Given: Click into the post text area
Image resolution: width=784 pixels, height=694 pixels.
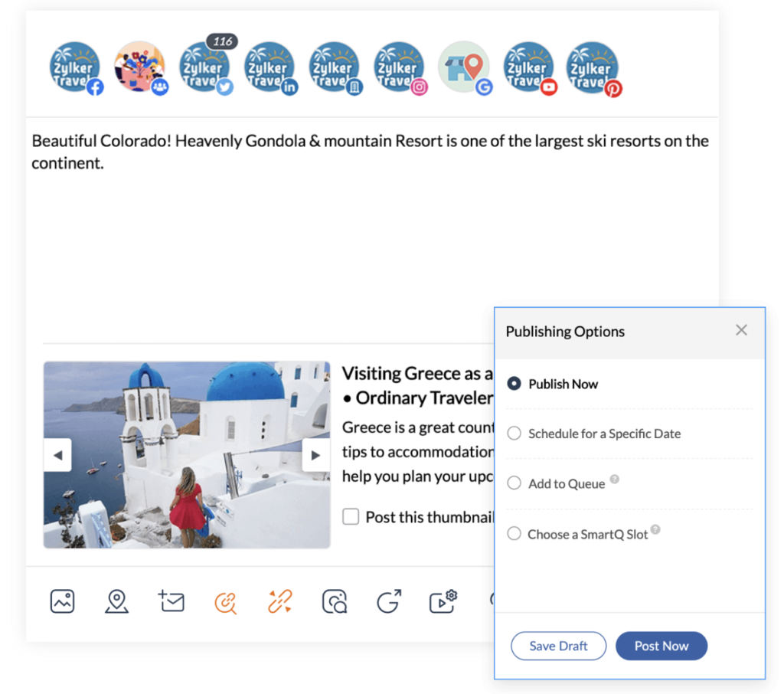Looking at the screenshot, I should (372, 225).
